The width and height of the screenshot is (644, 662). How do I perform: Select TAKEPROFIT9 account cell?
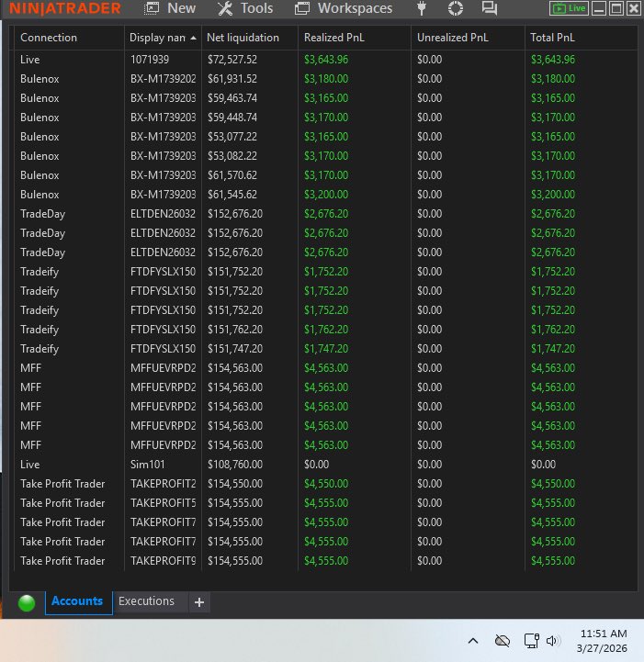click(x=163, y=561)
